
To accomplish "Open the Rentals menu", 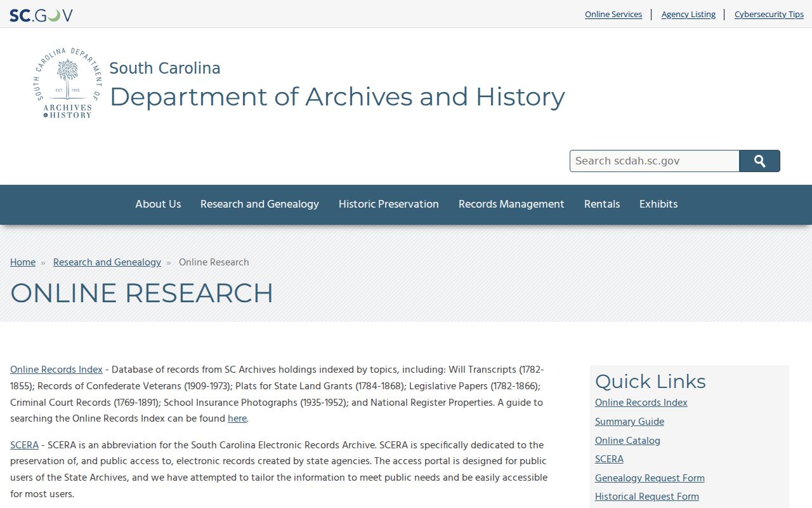I will coord(602,204).
